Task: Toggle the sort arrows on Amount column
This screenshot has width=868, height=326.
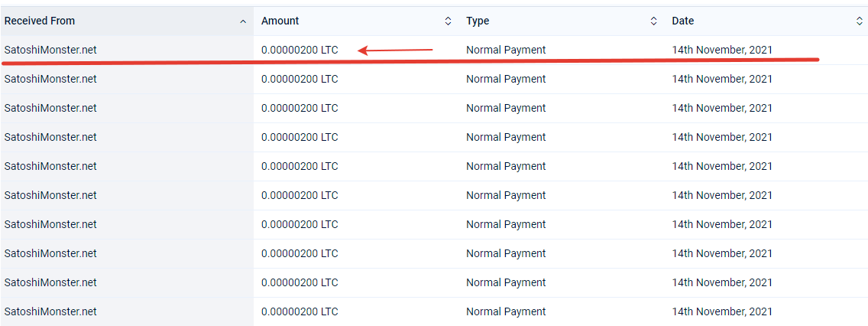Action: pyautogui.click(x=449, y=21)
